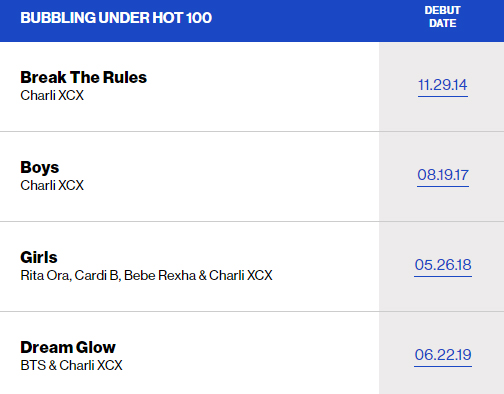Select the Girls song title
The width and height of the screenshot is (504, 394).
39,257
